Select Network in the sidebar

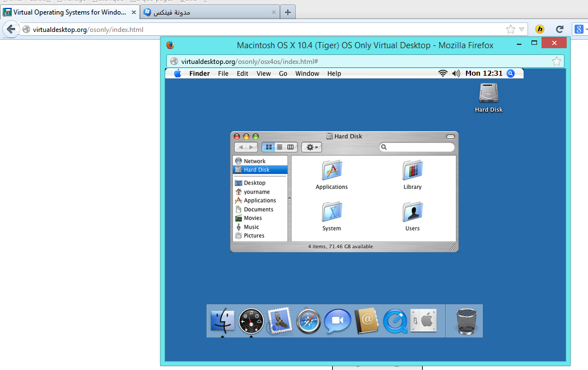[x=260, y=161]
